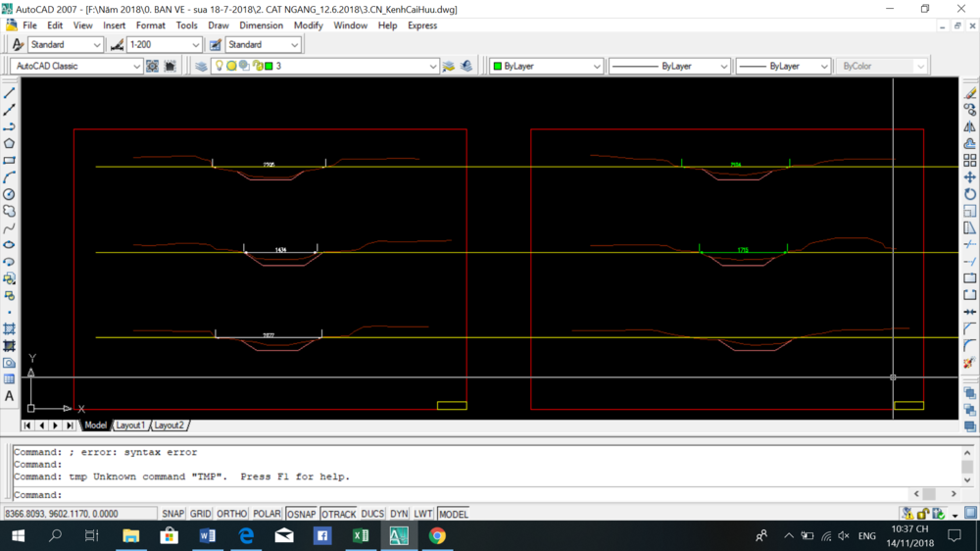Open the Text Style manager icon
This screenshot has width=980, height=551.
18,45
